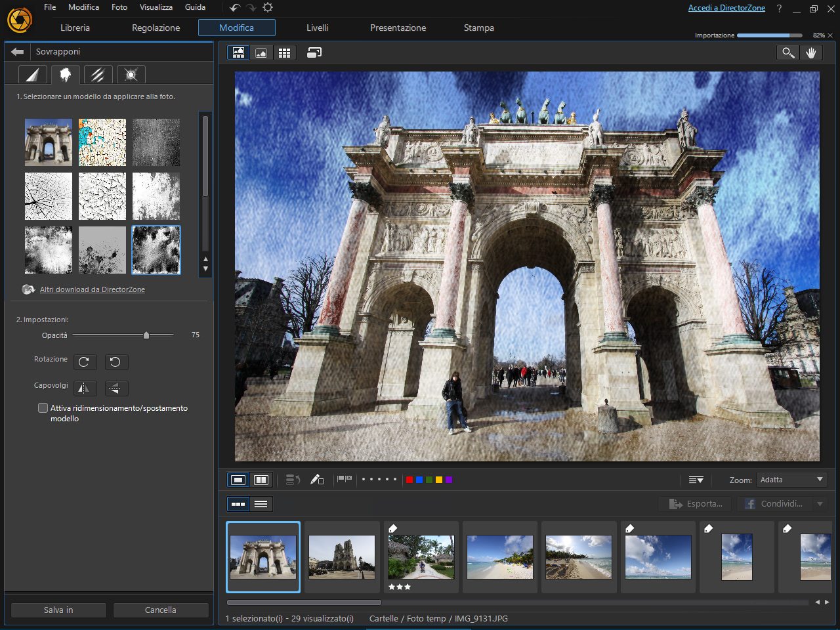Open the Zoom Adatta dropdown

click(791, 480)
